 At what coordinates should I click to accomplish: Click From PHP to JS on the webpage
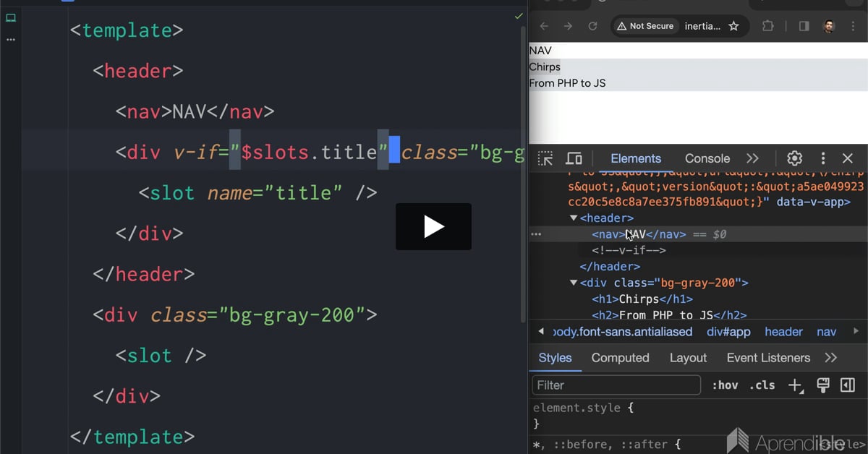(567, 83)
